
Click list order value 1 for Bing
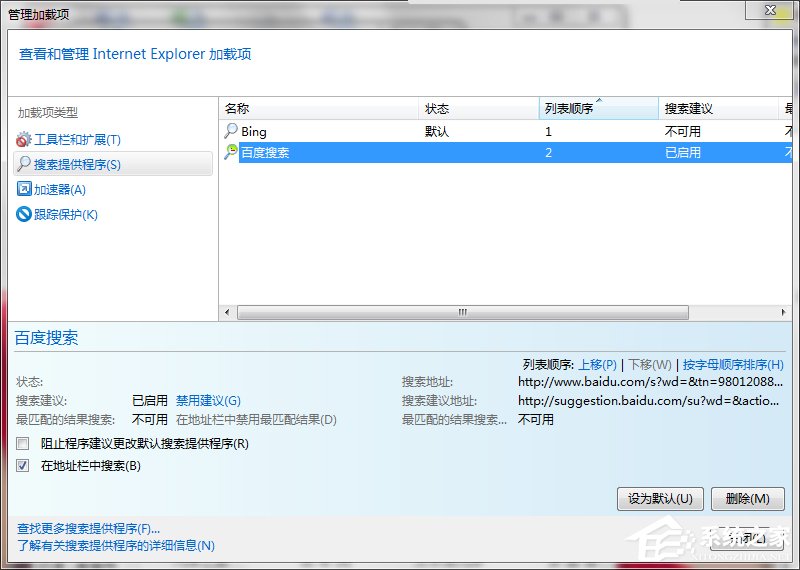tap(548, 132)
